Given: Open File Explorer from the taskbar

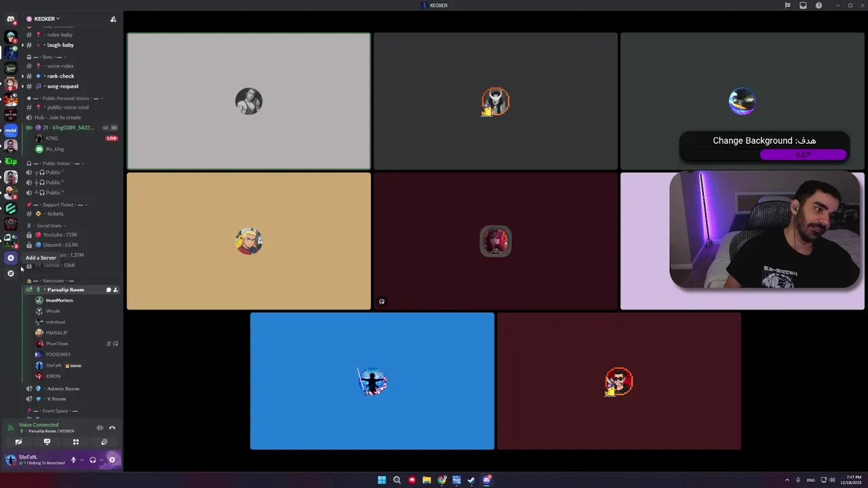Looking at the screenshot, I should point(427,480).
